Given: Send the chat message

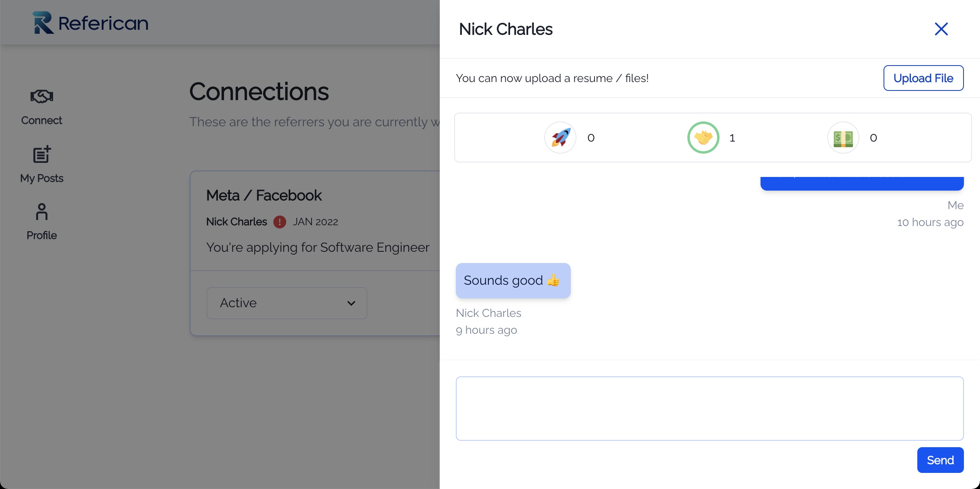Looking at the screenshot, I should 940,460.
